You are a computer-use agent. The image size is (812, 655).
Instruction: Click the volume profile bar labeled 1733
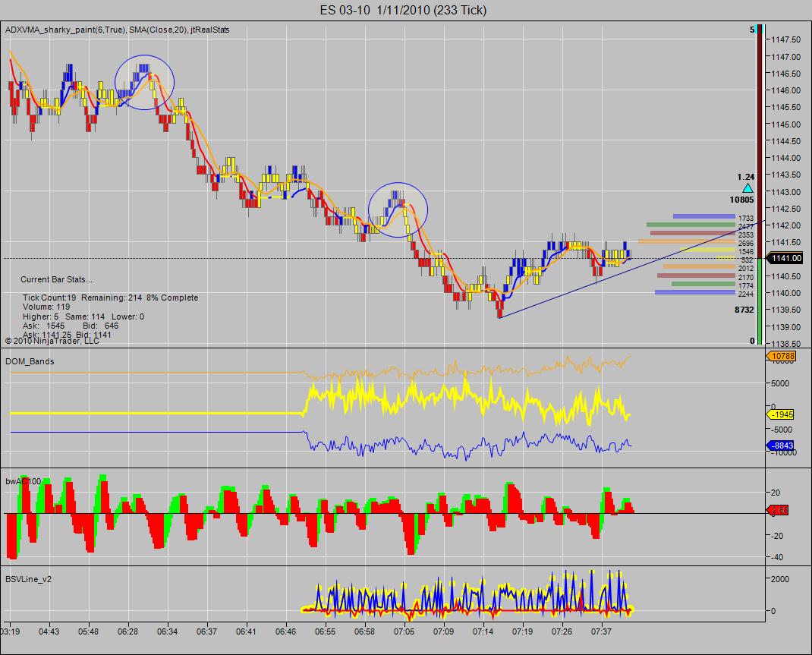(x=703, y=216)
